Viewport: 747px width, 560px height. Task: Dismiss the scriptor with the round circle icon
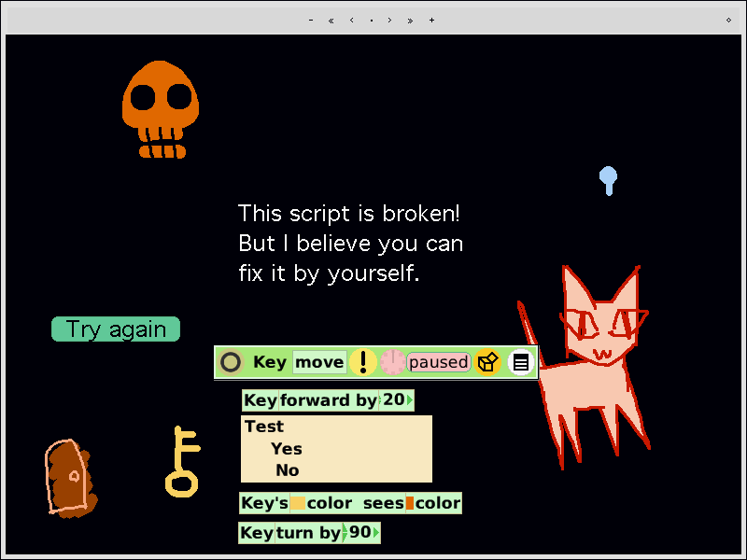coord(231,362)
